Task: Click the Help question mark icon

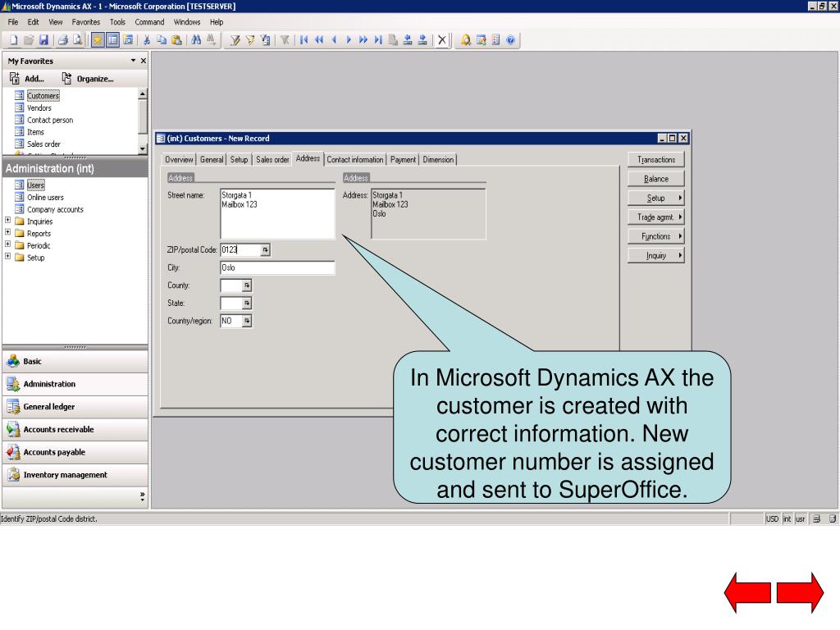Action: (510, 40)
